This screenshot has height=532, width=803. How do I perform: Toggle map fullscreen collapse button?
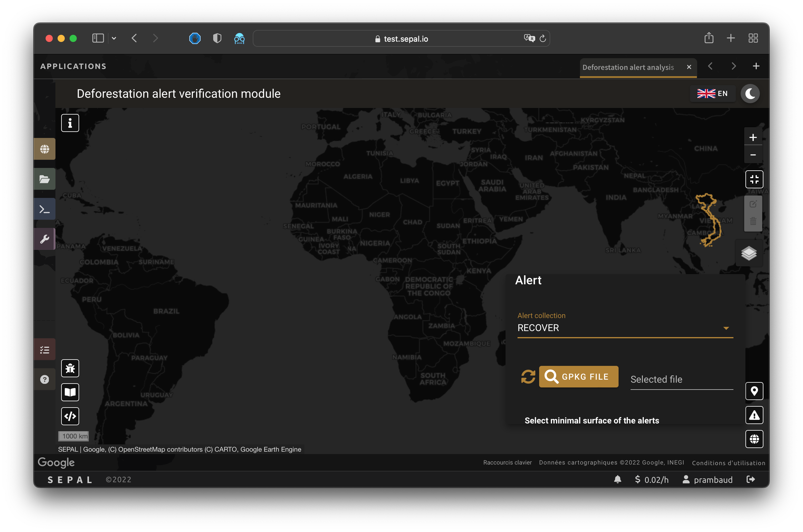point(754,179)
